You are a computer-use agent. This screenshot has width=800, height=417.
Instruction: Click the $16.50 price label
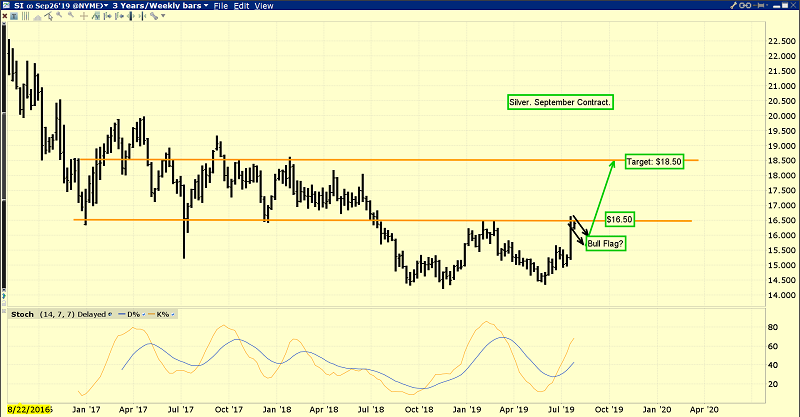click(619, 219)
